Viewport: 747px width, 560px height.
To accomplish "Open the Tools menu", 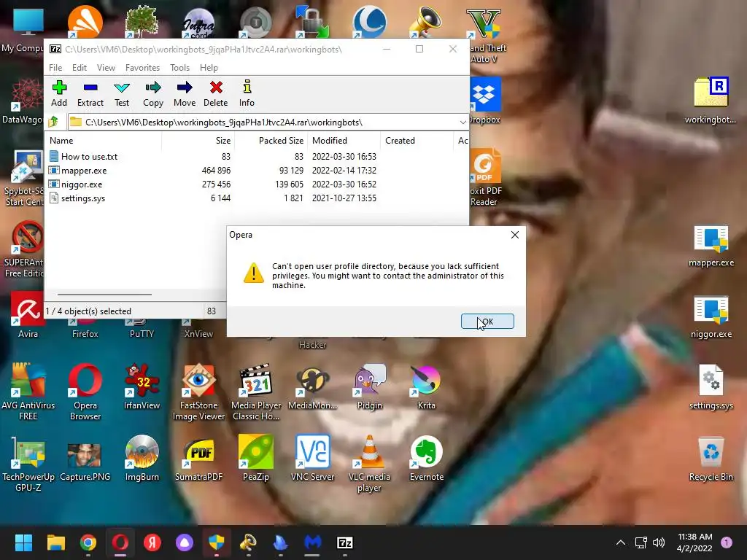I will tap(179, 68).
